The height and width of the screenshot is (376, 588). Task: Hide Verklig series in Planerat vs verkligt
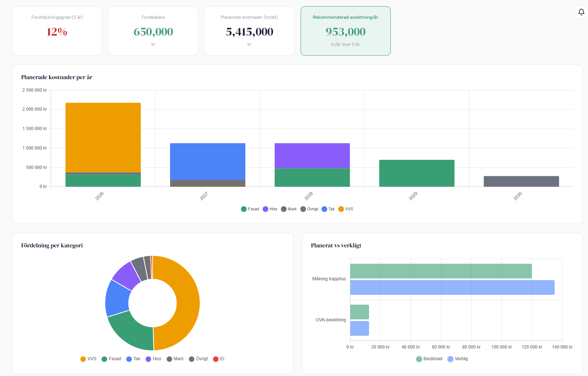[x=457, y=359]
